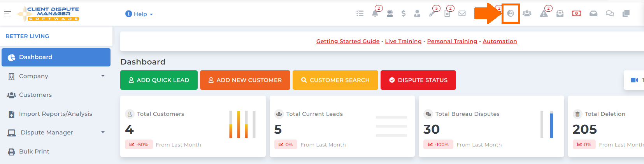Open the Automation link
Screen dimensions: 644x164
pyautogui.click(x=500, y=41)
